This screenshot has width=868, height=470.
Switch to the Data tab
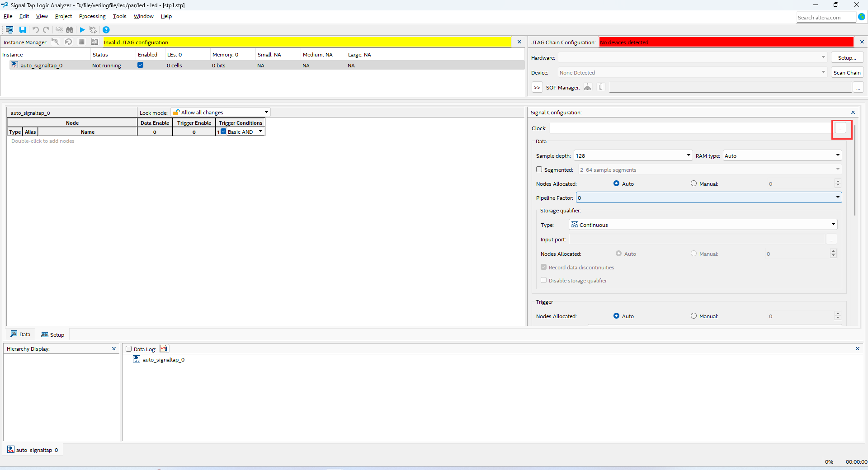coord(21,334)
